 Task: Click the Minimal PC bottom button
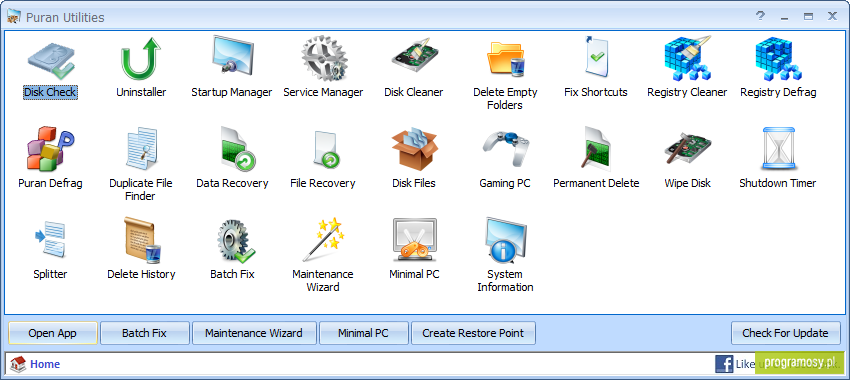click(363, 333)
